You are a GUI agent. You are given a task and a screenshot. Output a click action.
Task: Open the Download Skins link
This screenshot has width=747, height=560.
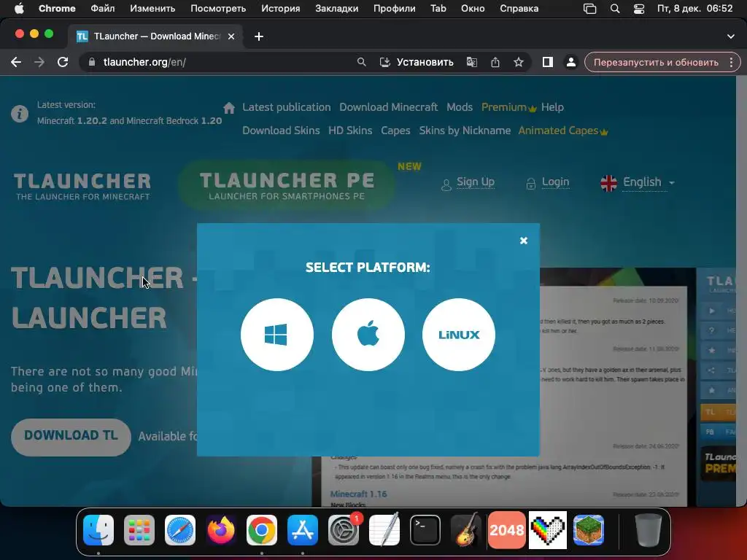point(281,131)
